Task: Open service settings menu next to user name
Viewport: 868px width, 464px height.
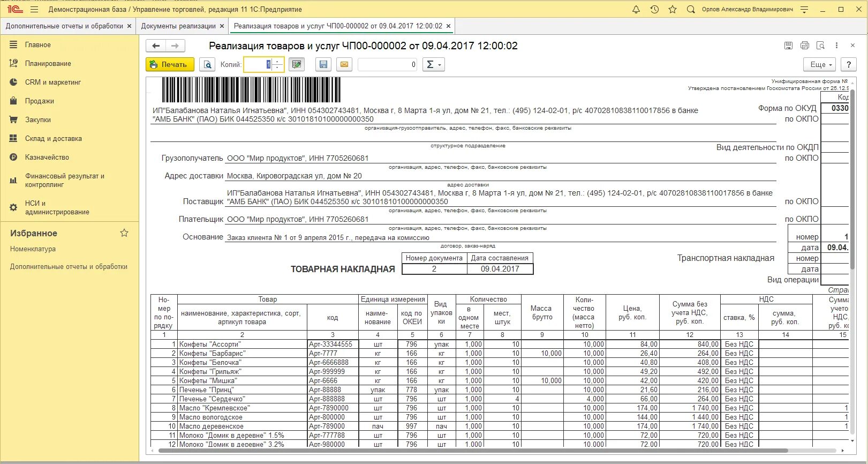Action: pos(804,9)
